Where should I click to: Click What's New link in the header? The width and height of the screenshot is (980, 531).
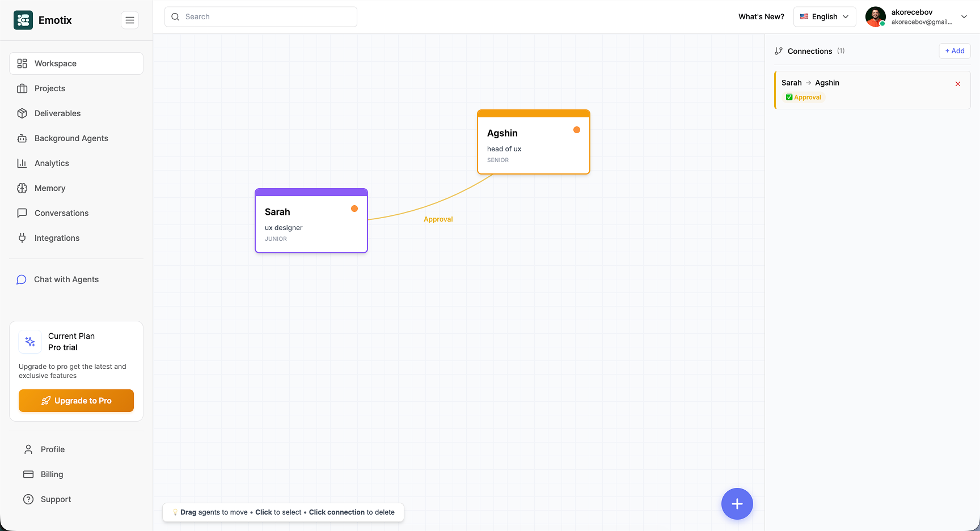click(761, 16)
